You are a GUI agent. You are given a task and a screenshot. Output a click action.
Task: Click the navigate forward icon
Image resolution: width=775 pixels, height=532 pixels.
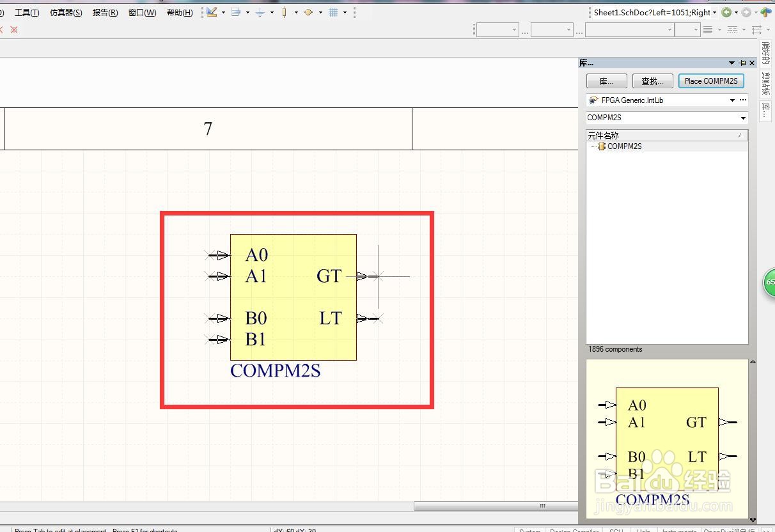point(746,12)
